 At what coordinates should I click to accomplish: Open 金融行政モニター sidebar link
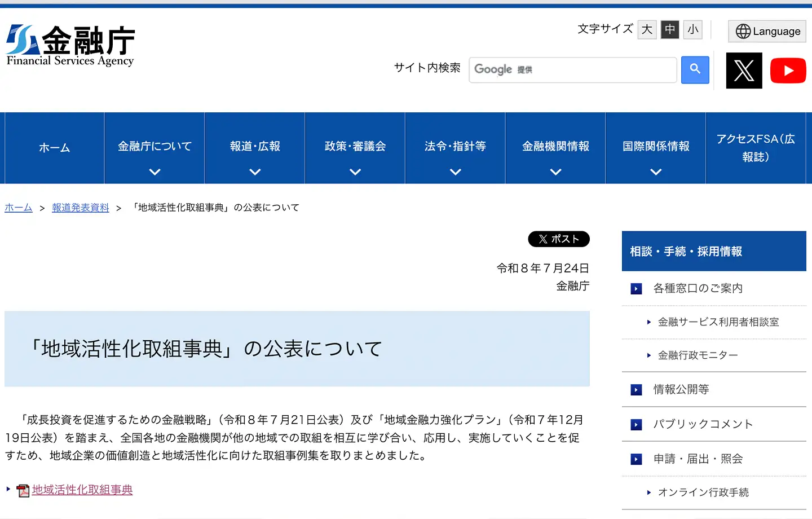tap(698, 355)
